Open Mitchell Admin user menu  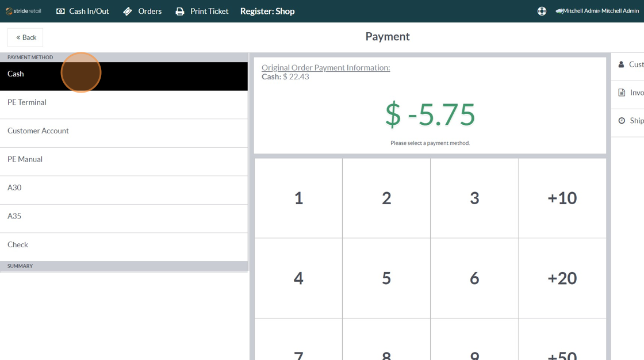[597, 11]
